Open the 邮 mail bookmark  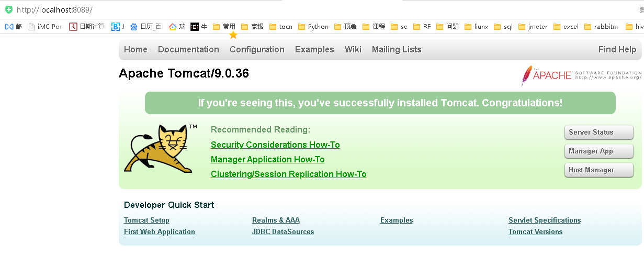14,27
